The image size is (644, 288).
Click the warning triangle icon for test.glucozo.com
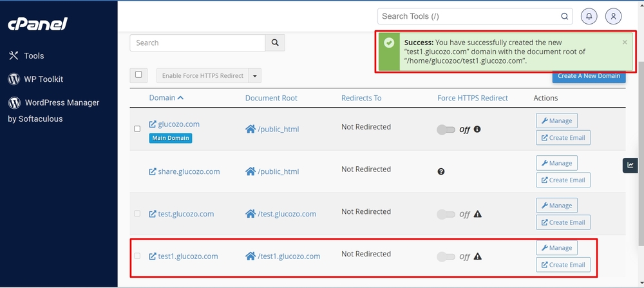click(478, 214)
